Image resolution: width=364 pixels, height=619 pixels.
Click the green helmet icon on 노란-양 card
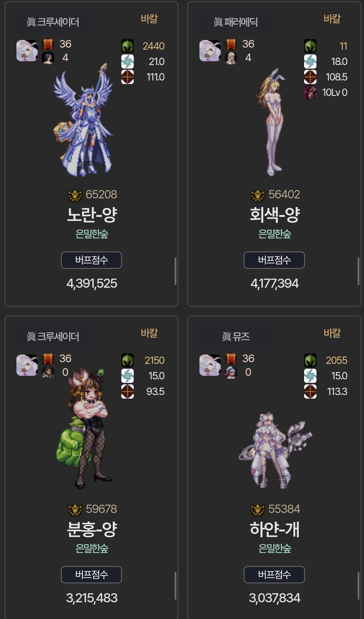[127, 46]
